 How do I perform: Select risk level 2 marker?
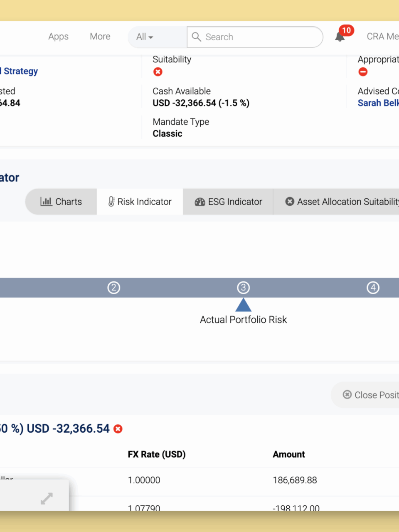click(x=113, y=288)
